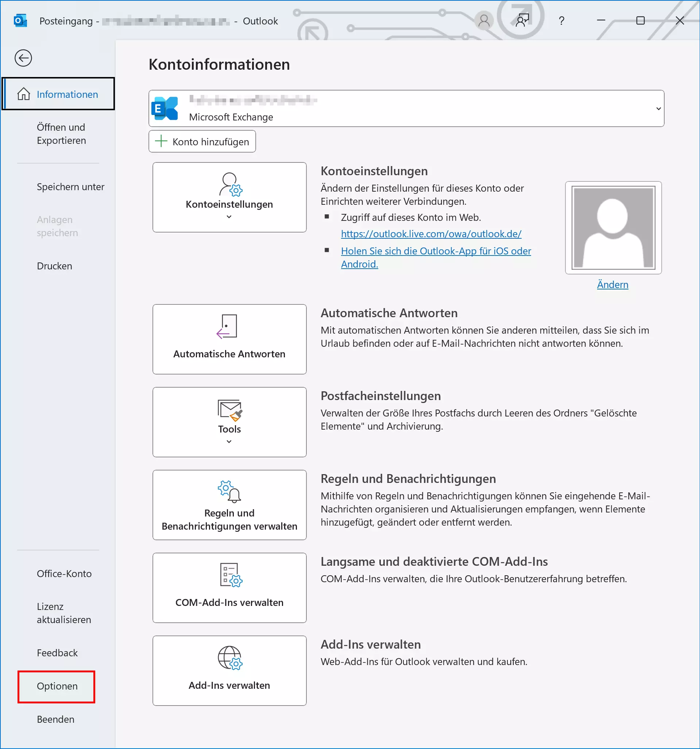Viewport: 700px width, 749px height.
Task: Click the checklist gear COM add-ins icon
Action: (231, 575)
